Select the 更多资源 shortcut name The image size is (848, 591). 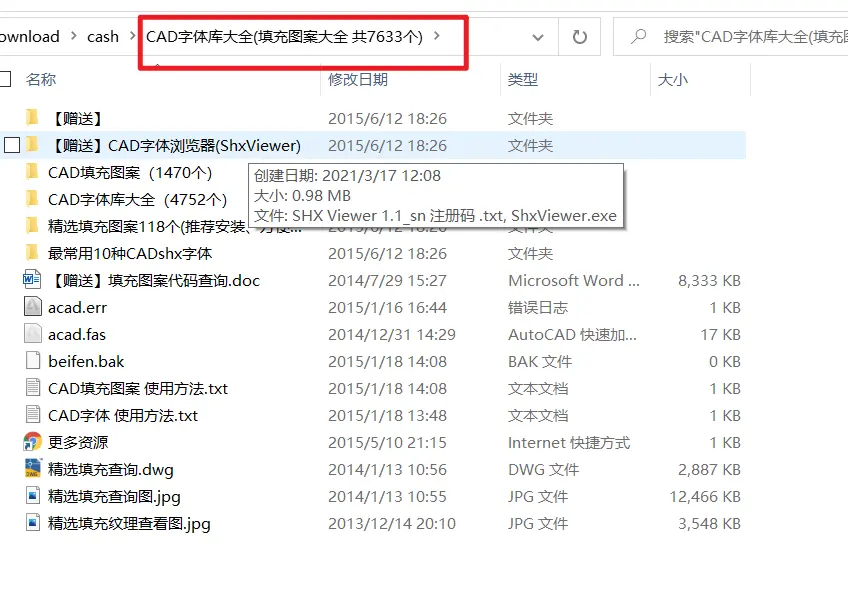(x=78, y=442)
